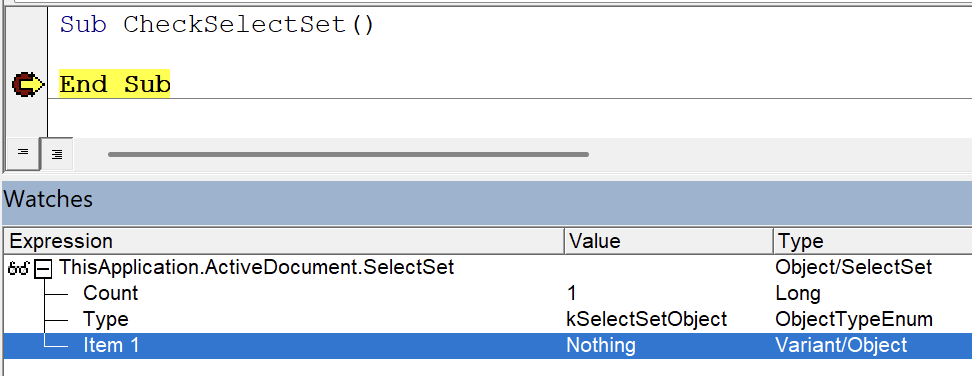Click the watch glasses icon
This screenshot has height=376, width=972.
(x=19, y=268)
